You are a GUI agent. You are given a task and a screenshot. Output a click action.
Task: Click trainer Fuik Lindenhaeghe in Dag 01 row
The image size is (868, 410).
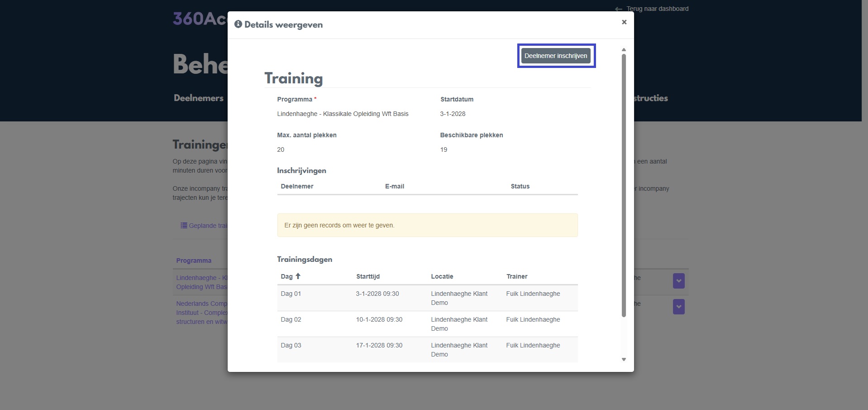tap(533, 294)
